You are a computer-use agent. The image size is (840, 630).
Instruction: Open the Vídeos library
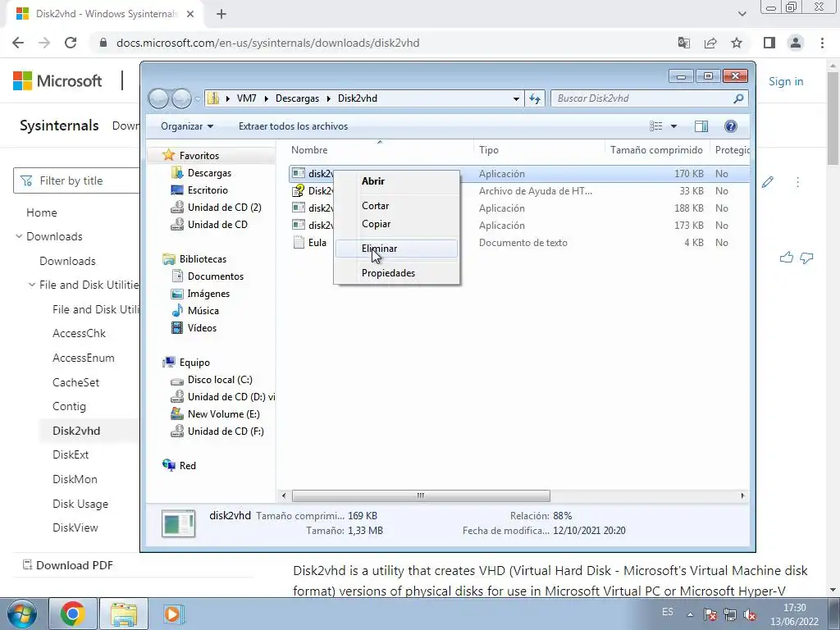(x=202, y=328)
